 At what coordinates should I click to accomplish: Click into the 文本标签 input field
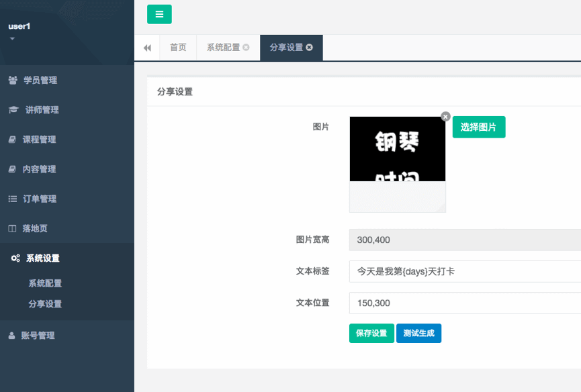(x=463, y=272)
